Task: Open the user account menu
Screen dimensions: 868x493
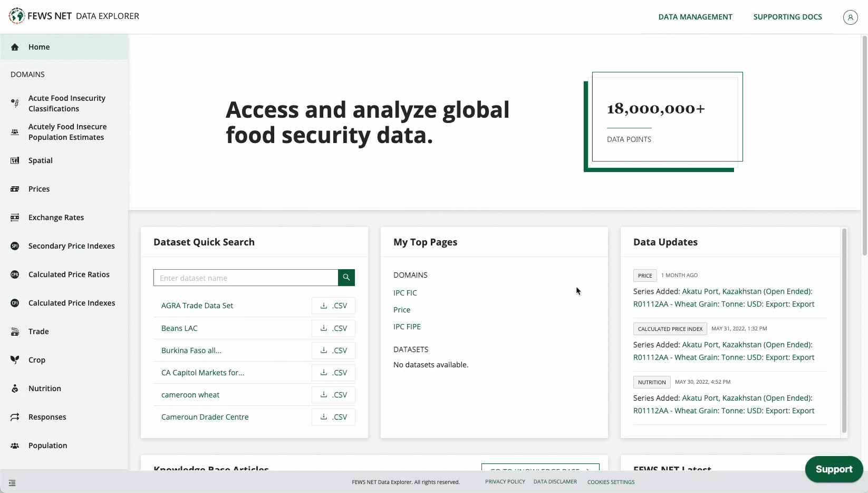Action: click(x=850, y=17)
